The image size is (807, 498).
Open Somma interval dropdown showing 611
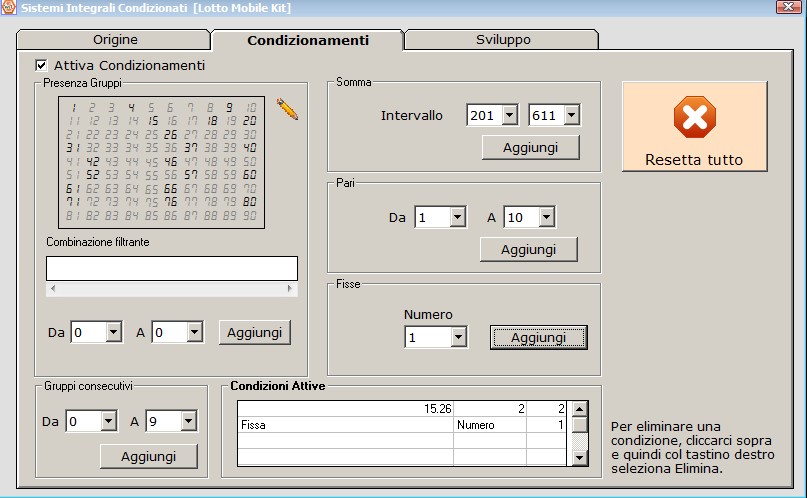coord(571,115)
